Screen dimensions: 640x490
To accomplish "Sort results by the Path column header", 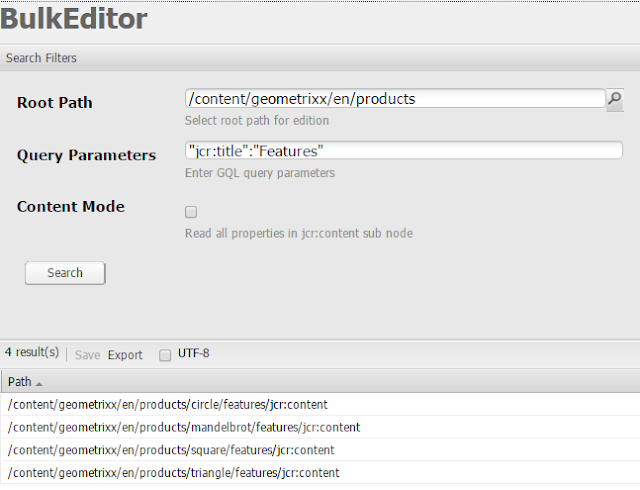I will (x=320, y=382).
